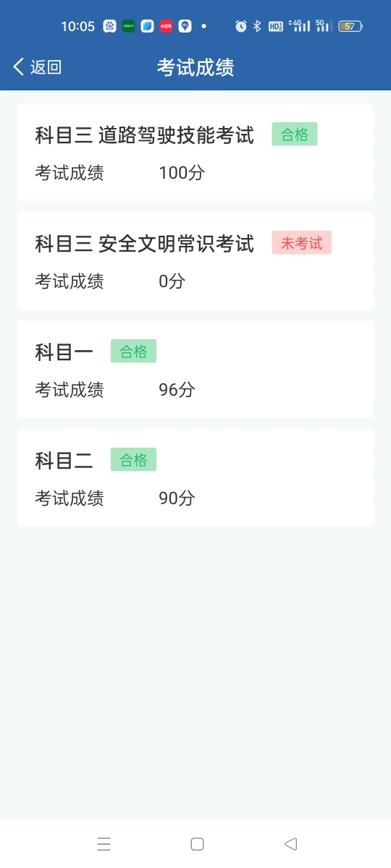Tap the Android back triangle navigation icon
This screenshot has width=391, height=868.
(290, 843)
